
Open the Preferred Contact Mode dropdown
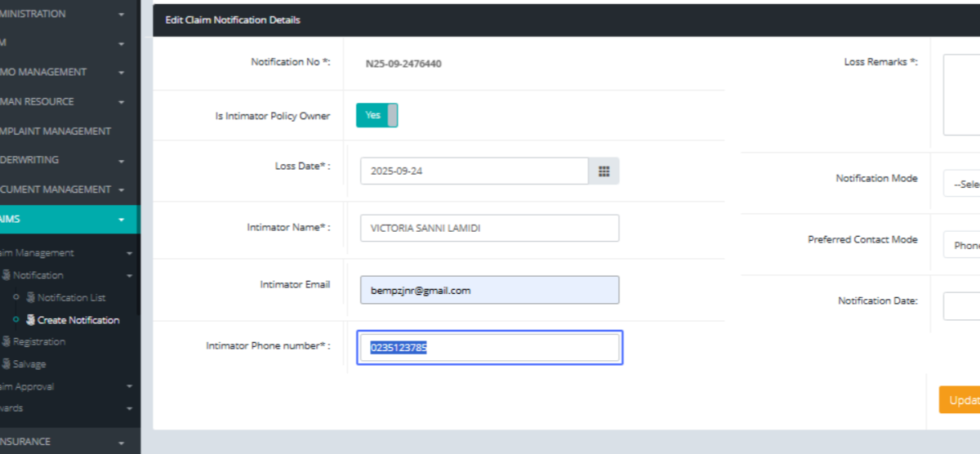click(962, 245)
